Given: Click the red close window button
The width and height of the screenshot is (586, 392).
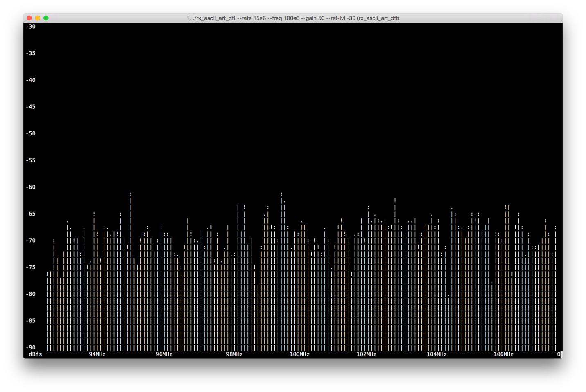Looking at the screenshot, I should pyautogui.click(x=29, y=18).
